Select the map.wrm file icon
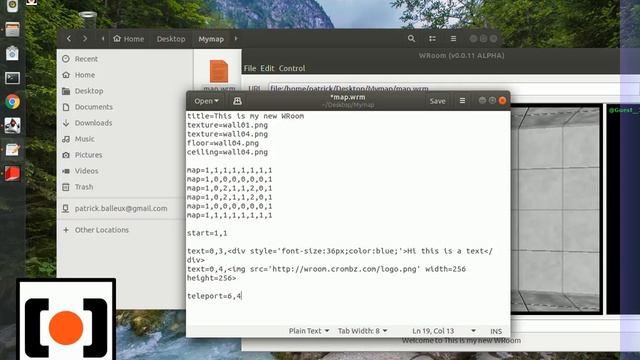640x360 pixels. 219,71
